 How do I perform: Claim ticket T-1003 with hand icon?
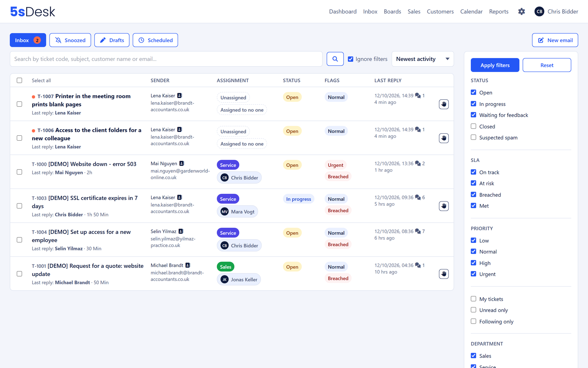[x=444, y=206]
